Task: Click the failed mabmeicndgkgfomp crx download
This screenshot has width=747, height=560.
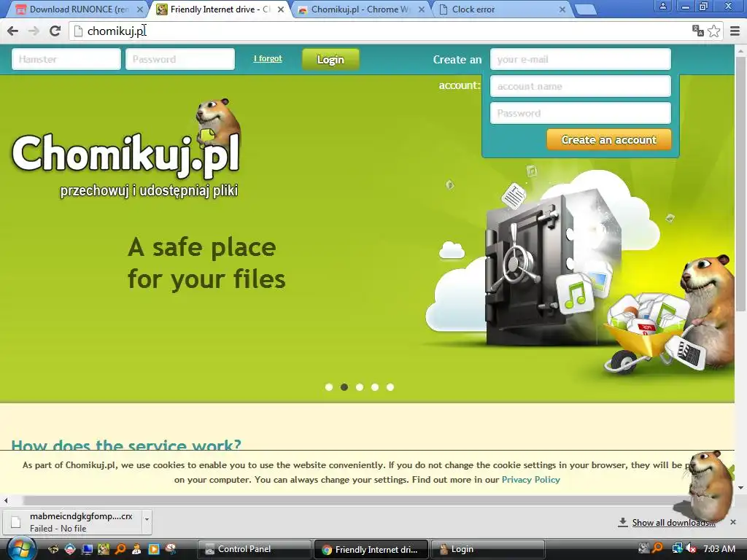Action: [77, 522]
